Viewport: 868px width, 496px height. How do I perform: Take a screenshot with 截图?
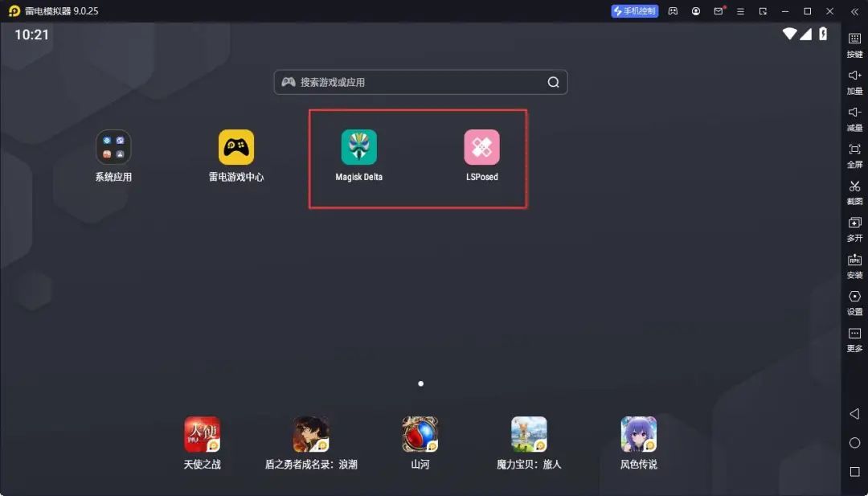[x=854, y=192]
